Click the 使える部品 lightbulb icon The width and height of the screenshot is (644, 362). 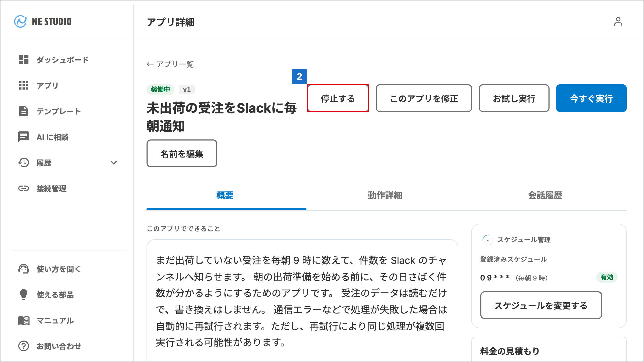coord(24,294)
